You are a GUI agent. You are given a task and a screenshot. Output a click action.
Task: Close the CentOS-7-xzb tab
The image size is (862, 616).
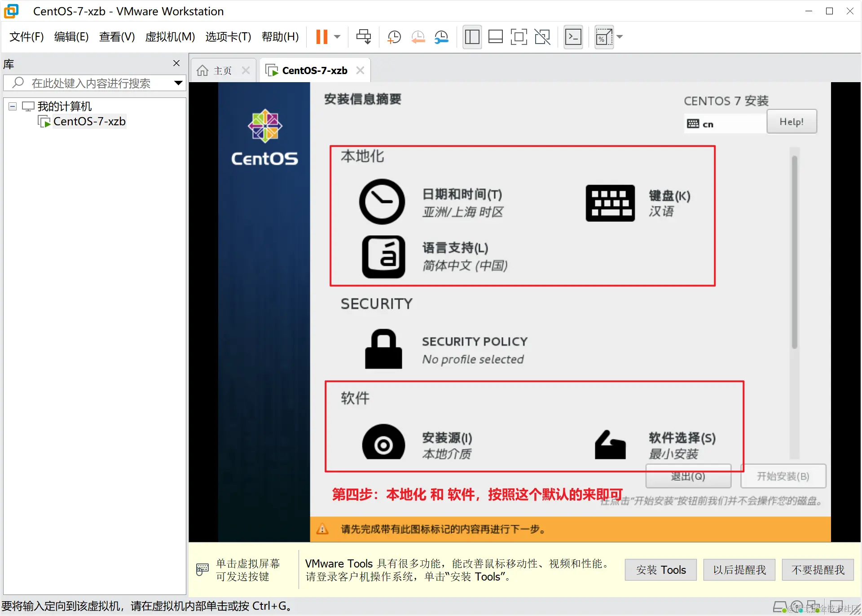click(360, 70)
